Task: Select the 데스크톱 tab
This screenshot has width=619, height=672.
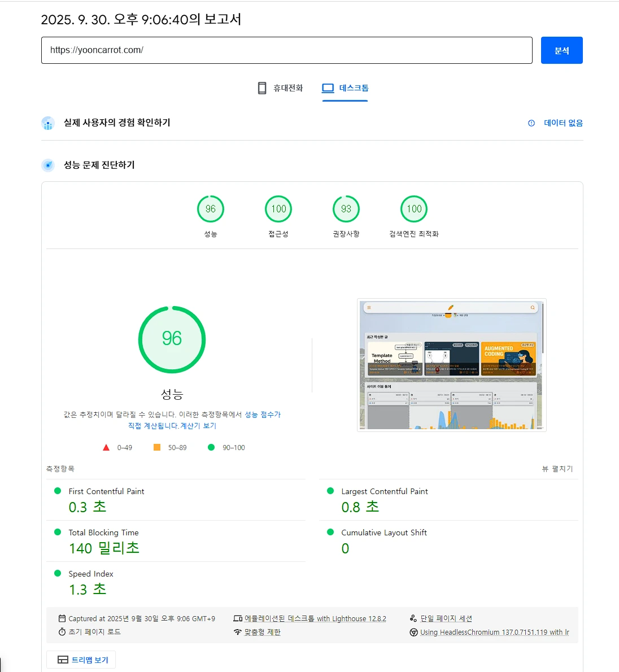Action: point(345,88)
